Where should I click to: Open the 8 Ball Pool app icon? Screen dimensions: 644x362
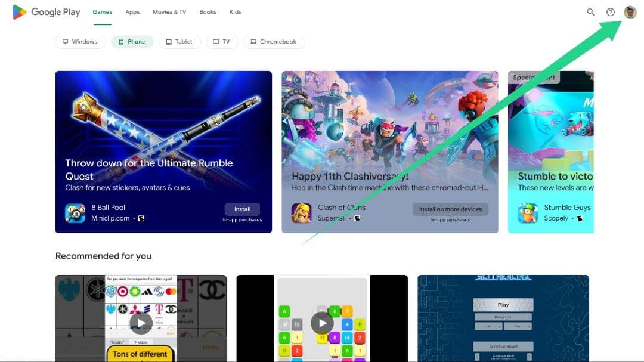(x=75, y=213)
